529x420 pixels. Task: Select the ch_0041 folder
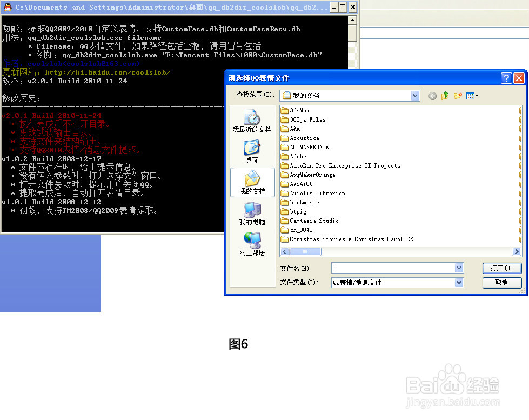(x=297, y=230)
